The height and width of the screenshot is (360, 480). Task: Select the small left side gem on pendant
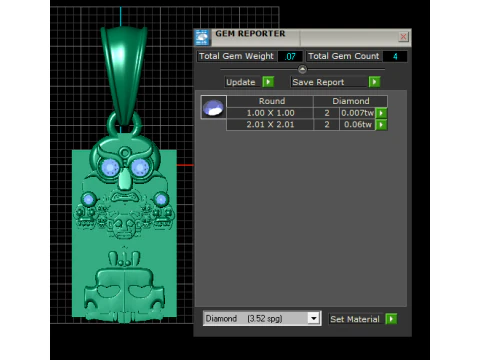pos(88,199)
